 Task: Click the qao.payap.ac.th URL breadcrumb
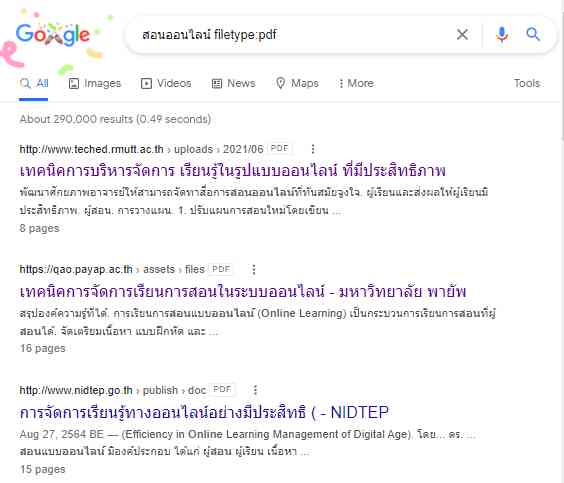[76, 269]
